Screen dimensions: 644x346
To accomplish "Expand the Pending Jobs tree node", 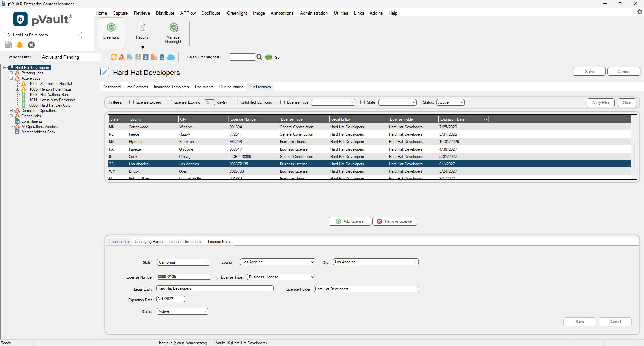I will (x=11, y=73).
